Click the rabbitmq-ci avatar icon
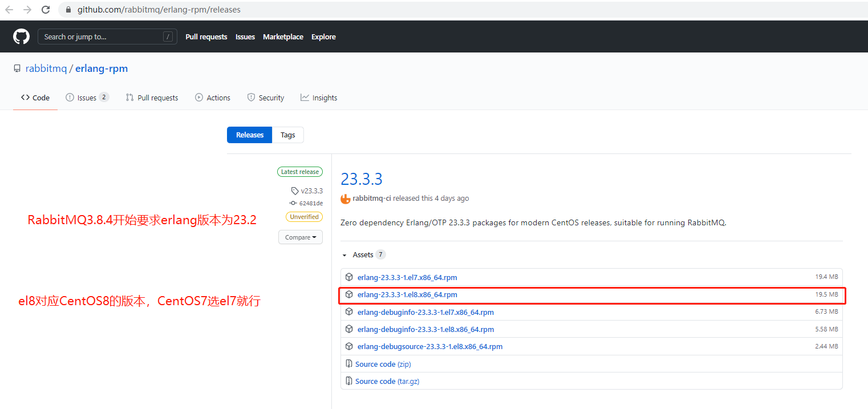 346,199
